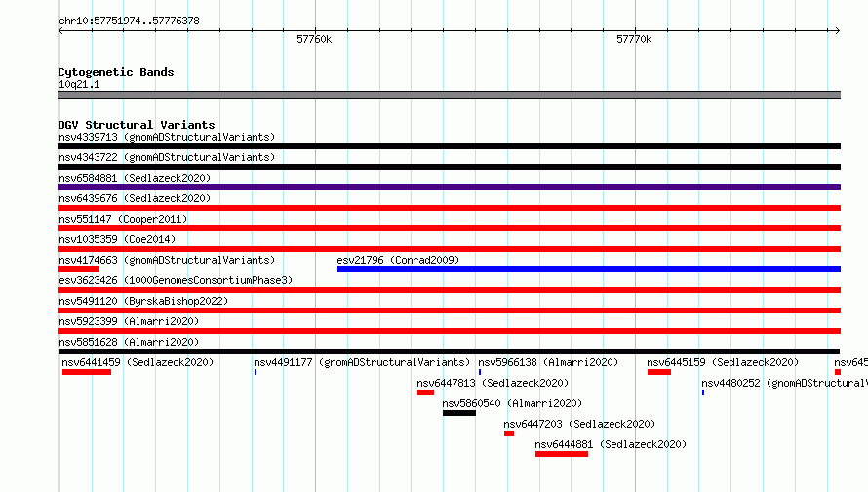
Task: Click the red bar under nsv6444881
Action: [562, 454]
